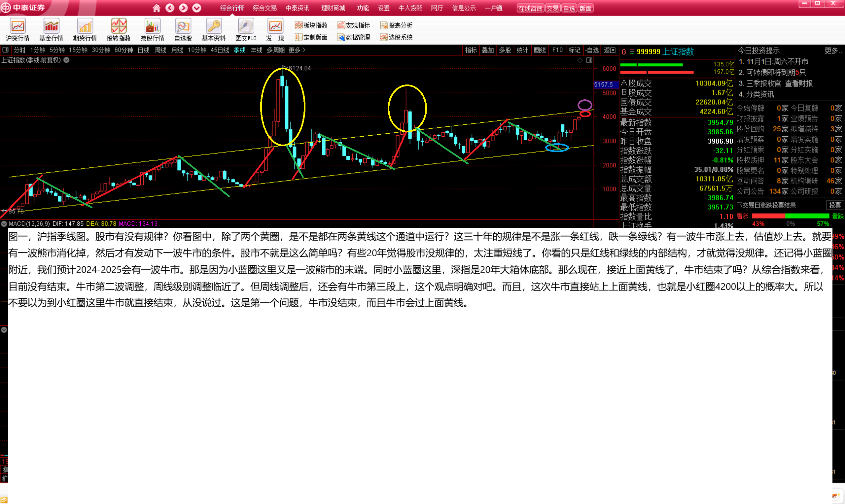Open the 基金行情 fund quotes icon
Screen dimensions: 845x504
pyautogui.click(x=51, y=26)
